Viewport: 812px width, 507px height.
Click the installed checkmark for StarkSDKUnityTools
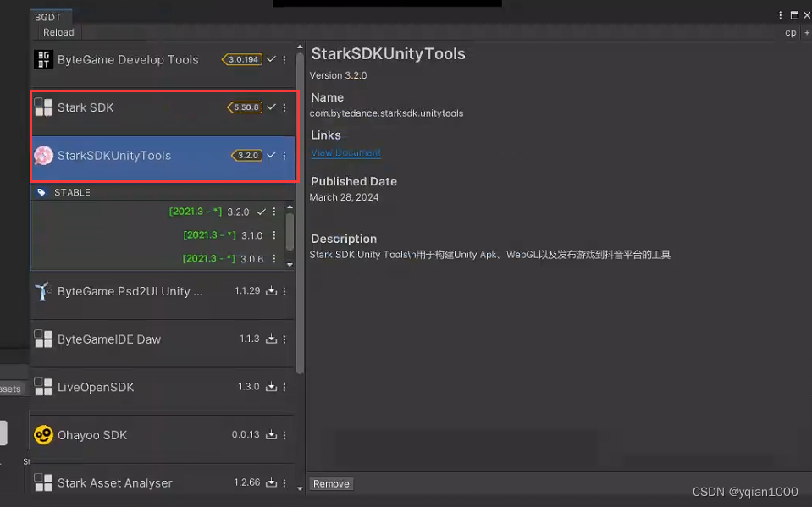tap(271, 155)
